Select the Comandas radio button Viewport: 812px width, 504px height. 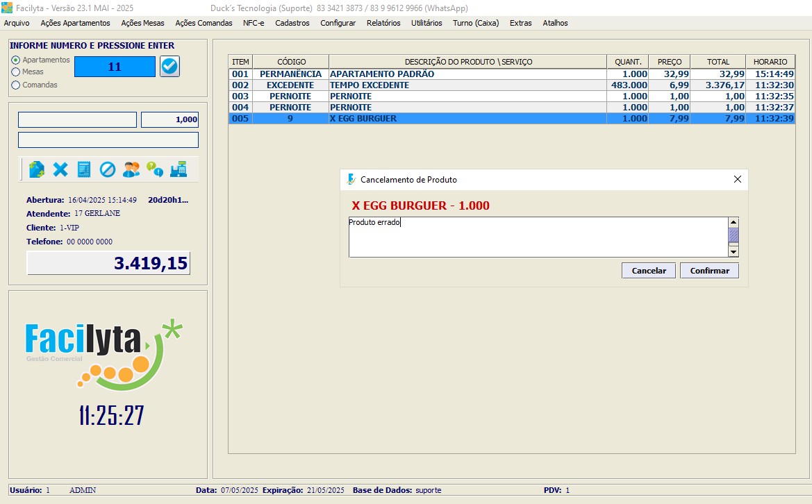[x=16, y=85]
